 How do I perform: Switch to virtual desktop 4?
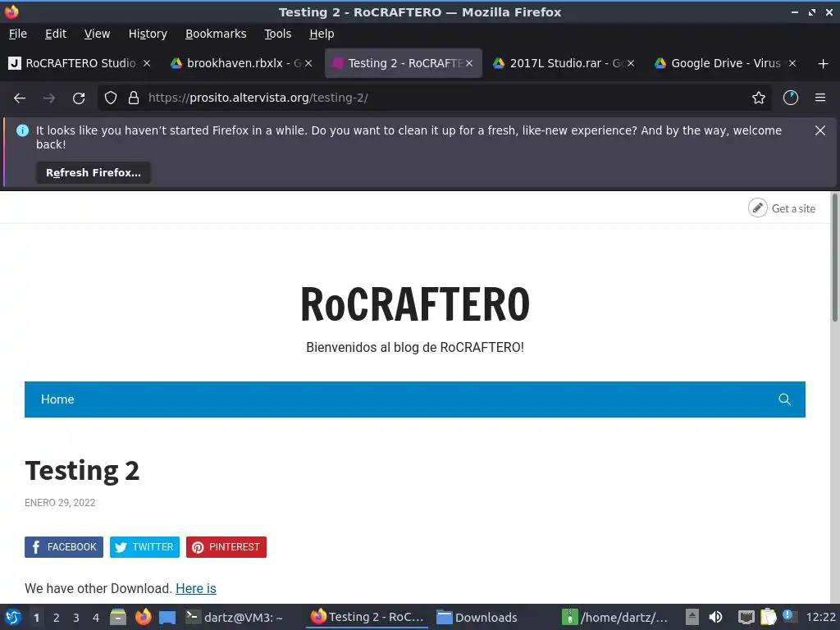96,618
